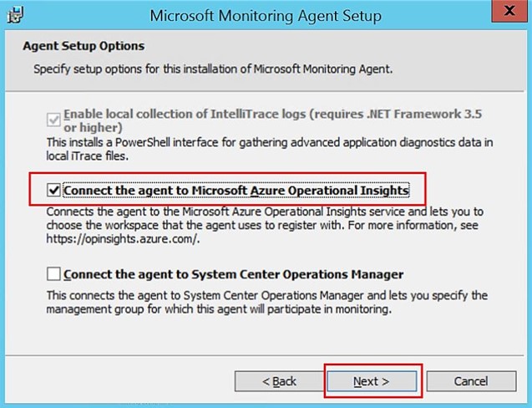Click the 'Agent Setup Options' heading
Screen dimensions: 532x408
pyautogui.click(x=84, y=46)
